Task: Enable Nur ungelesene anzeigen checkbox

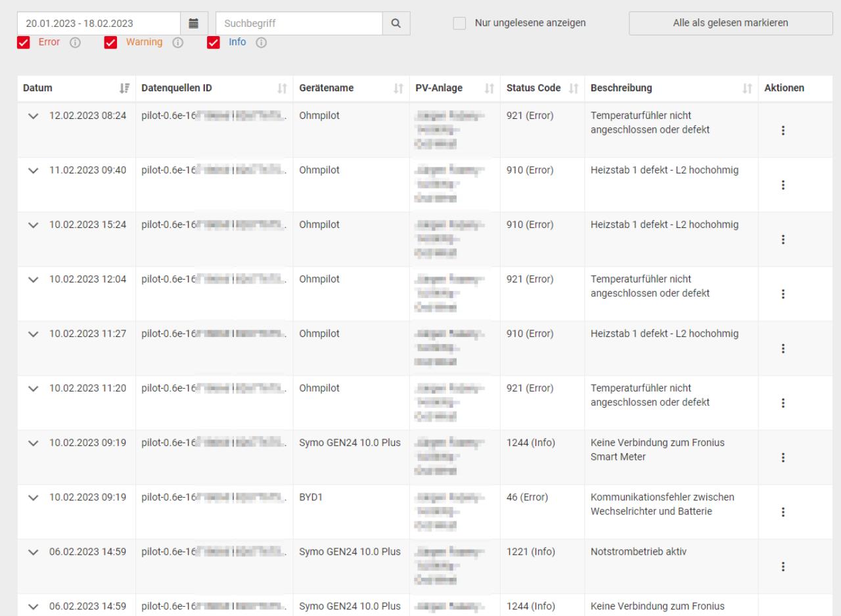Action: [x=459, y=23]
